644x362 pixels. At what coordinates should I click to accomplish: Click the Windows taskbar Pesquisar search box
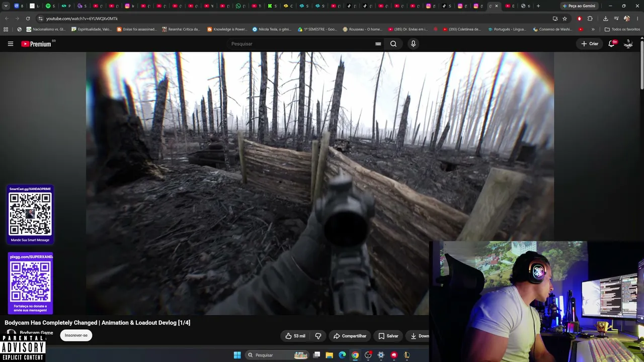point(277,355)
